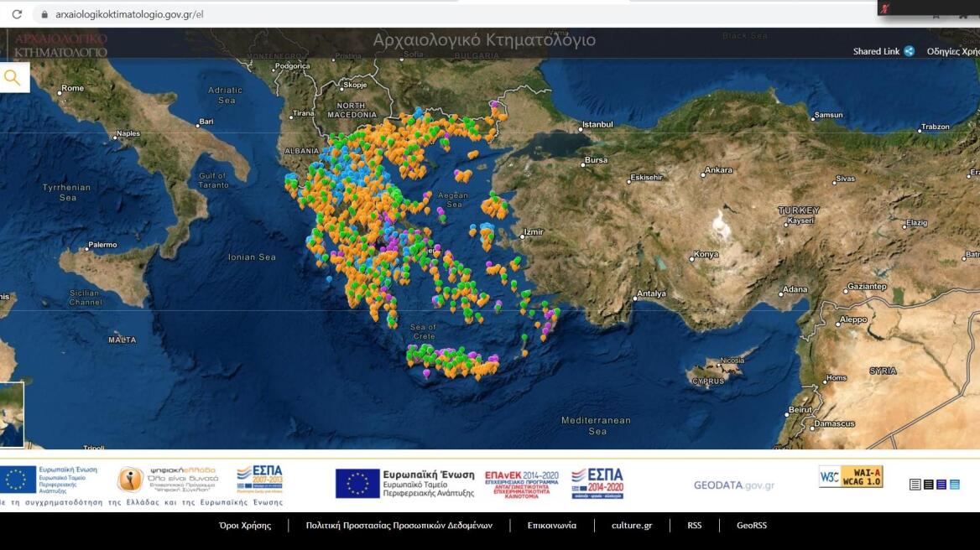
Task: Click the overview mini-map thumbnail
Action: click(11, 415)
